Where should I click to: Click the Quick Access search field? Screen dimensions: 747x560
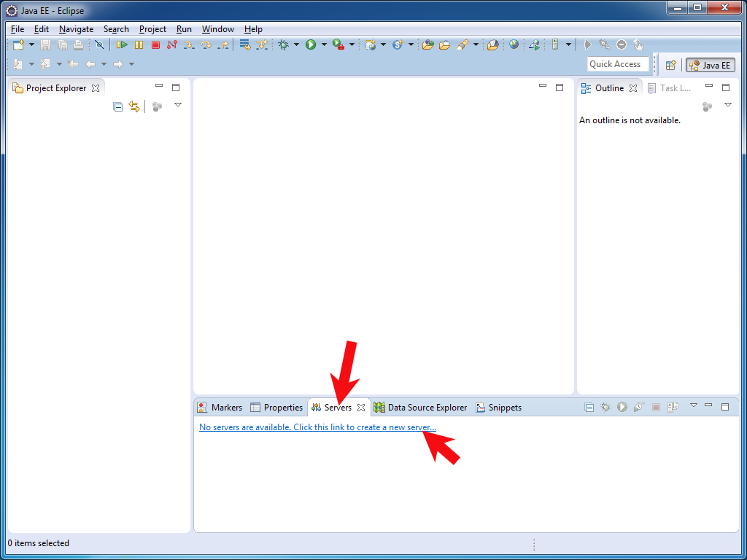click(x=618, y=64)
